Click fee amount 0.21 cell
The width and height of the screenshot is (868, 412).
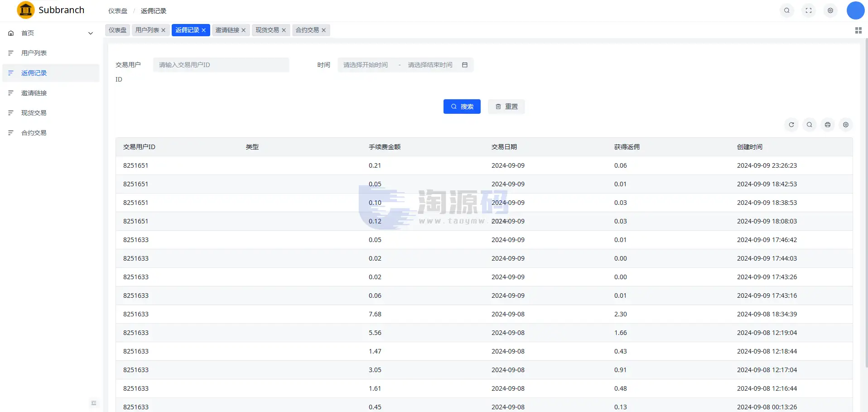click(x=375, y=165)
